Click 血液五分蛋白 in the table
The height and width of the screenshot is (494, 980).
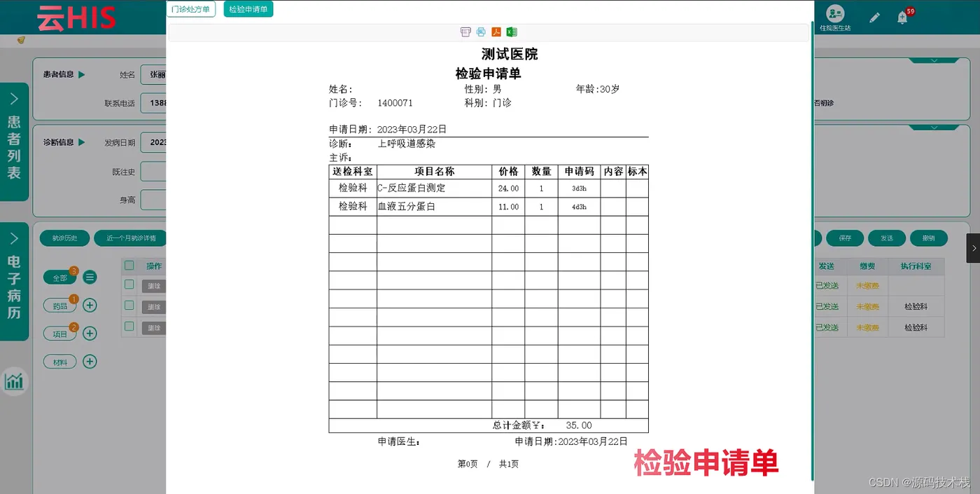(x=407, y=207)
